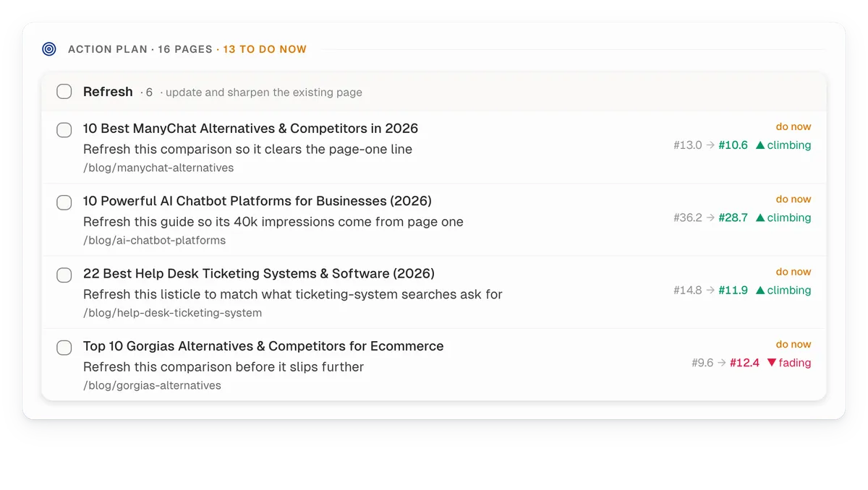Open Top 10 Gorgias Alternatives title
The height and width of the screenshot is (490, 868).
click(x=263, y=346)
